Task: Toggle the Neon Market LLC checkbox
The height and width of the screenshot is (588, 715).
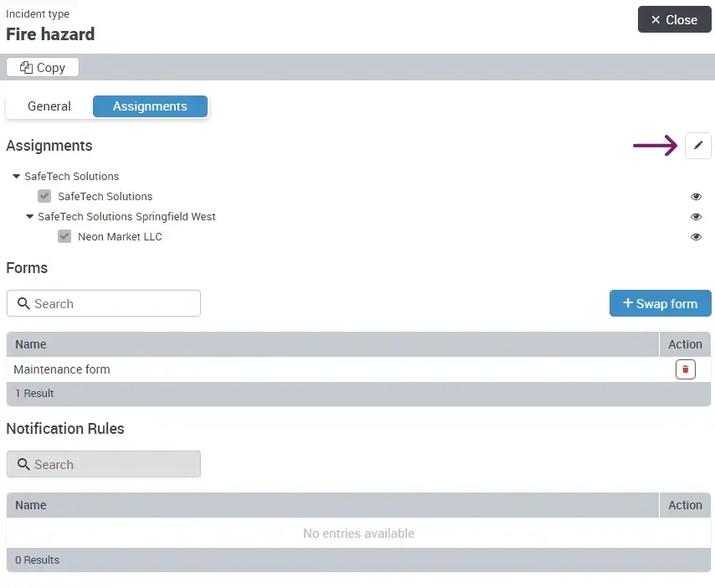Action: pyautogui.click(x=64, y=237)
